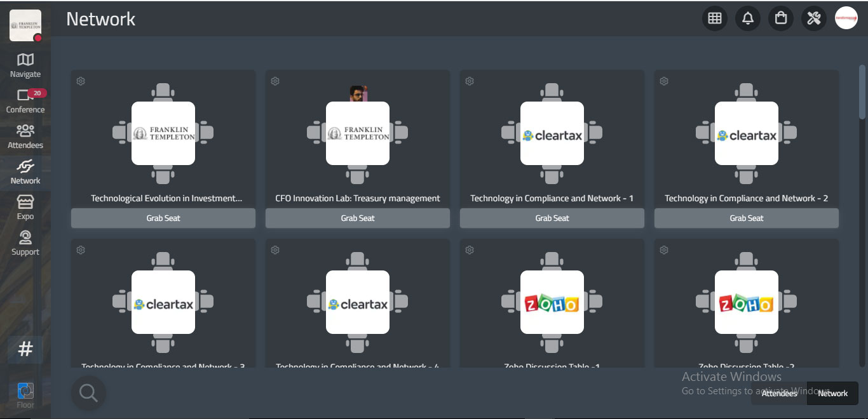Open settings gear on CFO Innovation Lab table

pyautogui.click(x=275, y=81)
